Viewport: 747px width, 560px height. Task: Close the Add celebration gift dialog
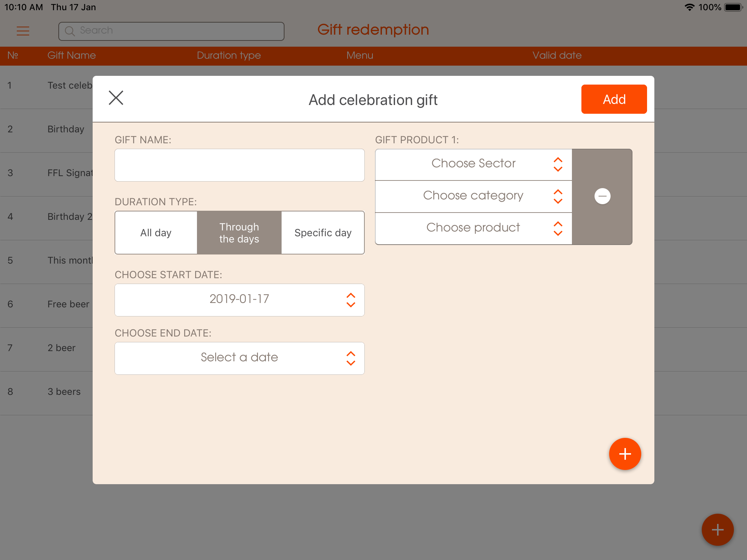[x=116, y=98]
